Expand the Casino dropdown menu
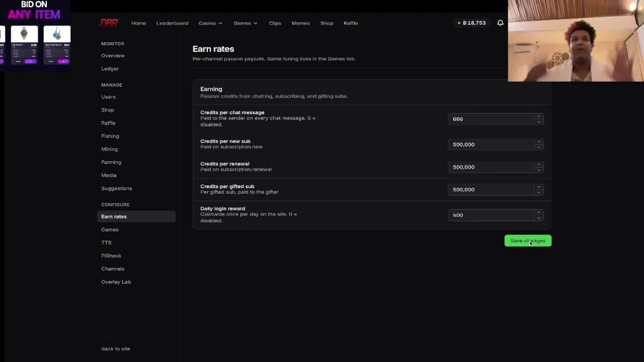This screenshot has height=362, width=644. point(210,23)
